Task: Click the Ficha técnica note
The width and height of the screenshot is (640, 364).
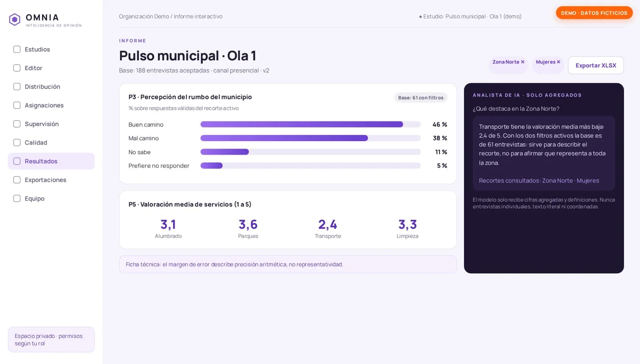Action: pyautogui.click(x=288, y=264)
